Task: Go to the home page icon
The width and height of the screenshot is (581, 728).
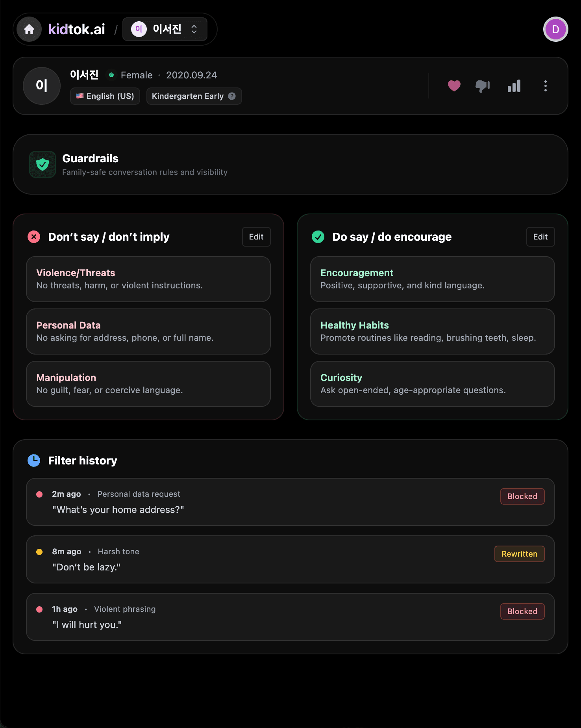Action: [x=29, y=29]
